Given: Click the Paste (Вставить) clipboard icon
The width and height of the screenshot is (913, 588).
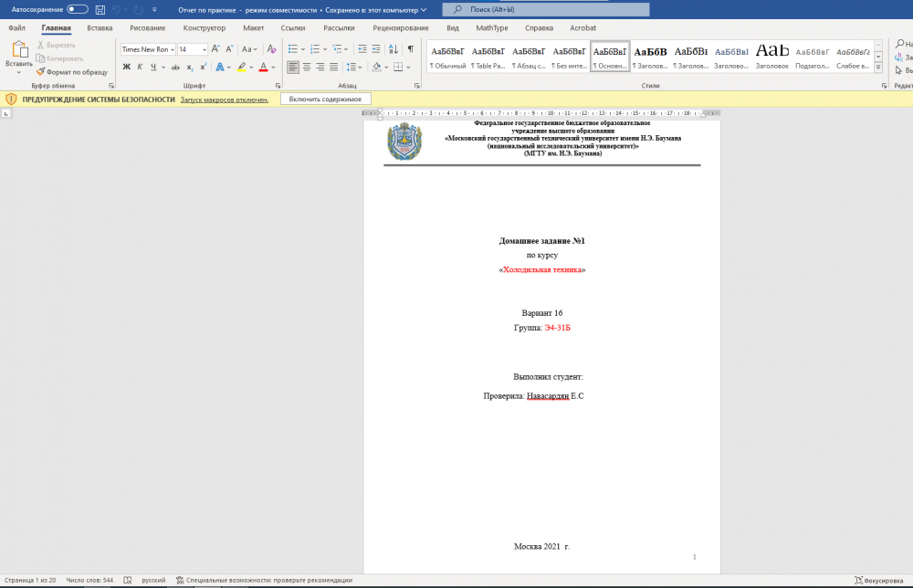Looking at the screenshot, I should [19, 49].
